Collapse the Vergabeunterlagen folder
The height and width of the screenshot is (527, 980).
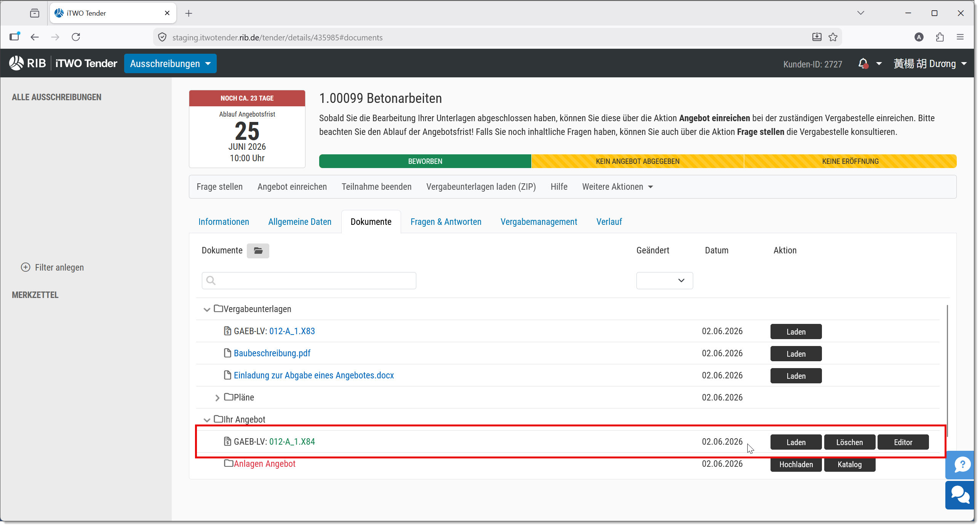pyautogui.click(x=207, y=309)
